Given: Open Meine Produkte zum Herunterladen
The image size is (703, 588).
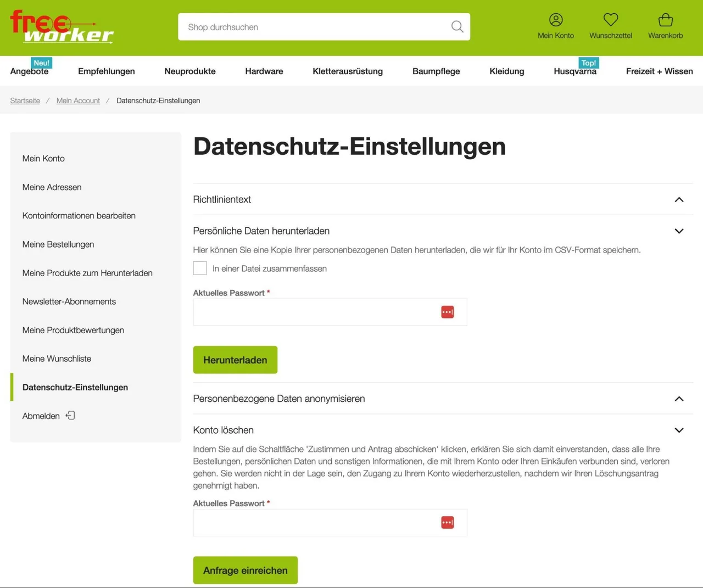Looking at the screenshot, I should click(x=87, y=273).
